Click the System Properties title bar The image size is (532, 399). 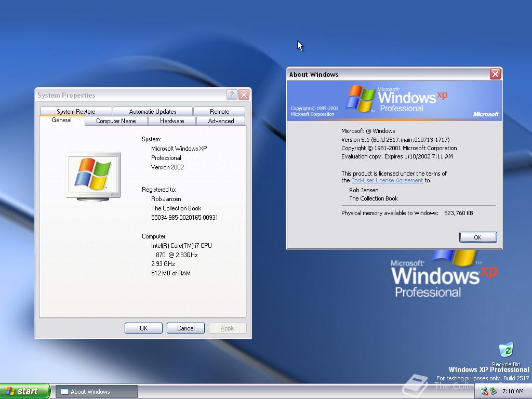point(130,95)
